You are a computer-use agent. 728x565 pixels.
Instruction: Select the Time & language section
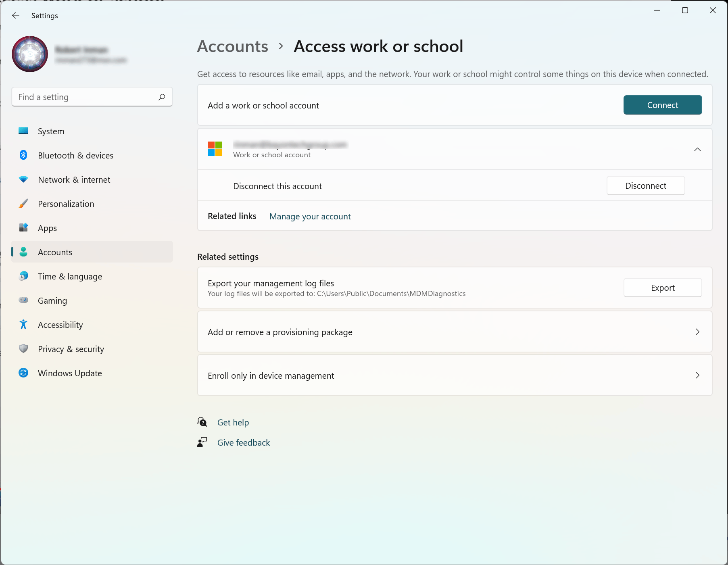coord(23,276)
